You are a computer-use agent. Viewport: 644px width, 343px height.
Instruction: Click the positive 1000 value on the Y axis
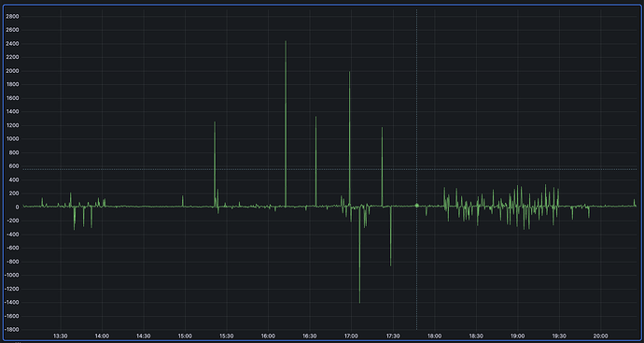[12, 139]
